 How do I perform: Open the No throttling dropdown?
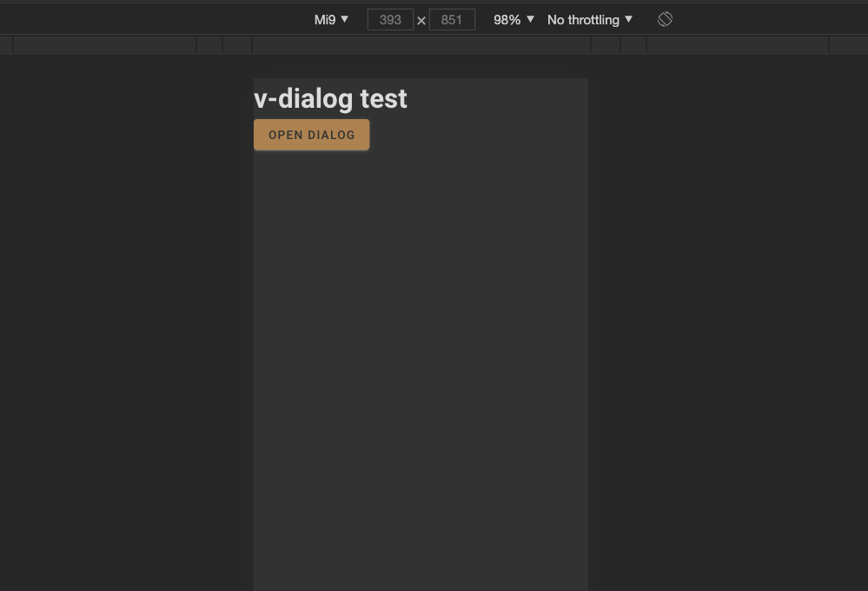click(590, 20)
